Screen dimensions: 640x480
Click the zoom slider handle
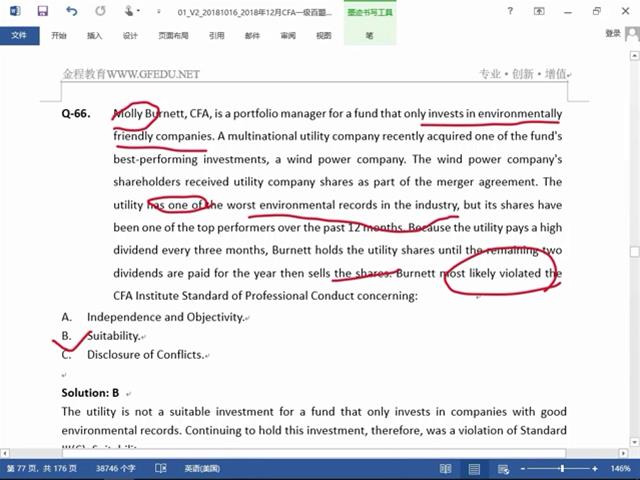[x=562, y=469]
